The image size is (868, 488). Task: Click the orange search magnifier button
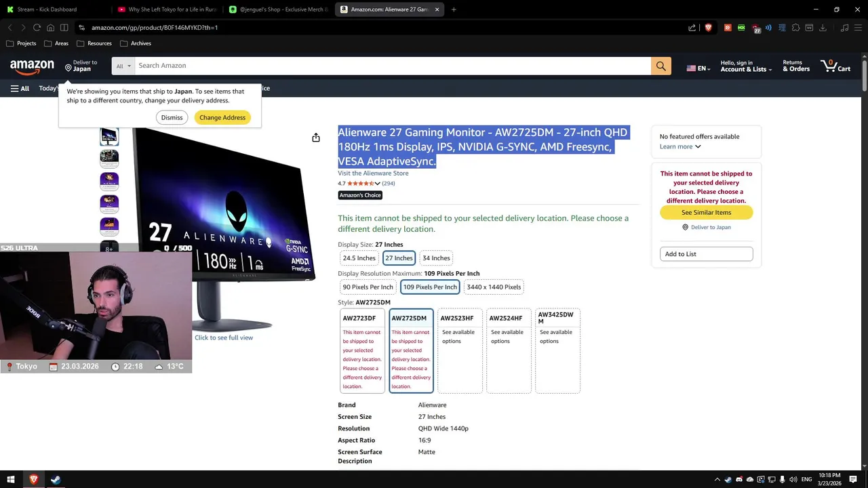661,66
